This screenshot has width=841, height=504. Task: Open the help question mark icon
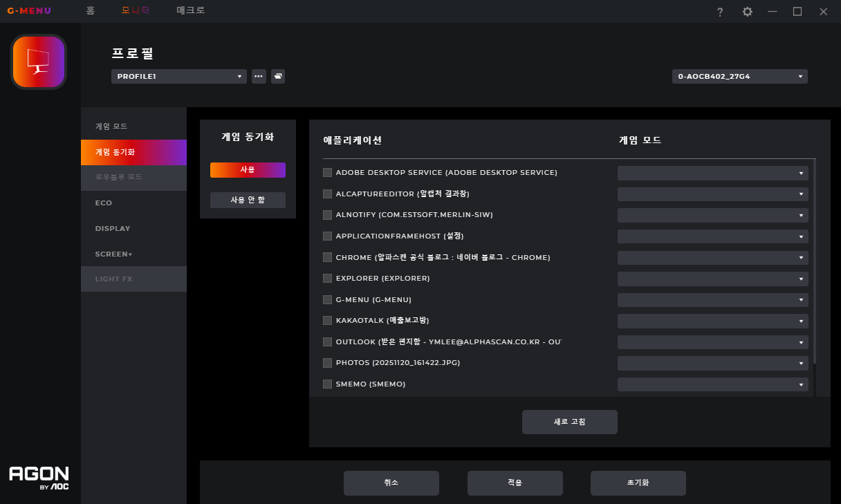pos(720,12)
